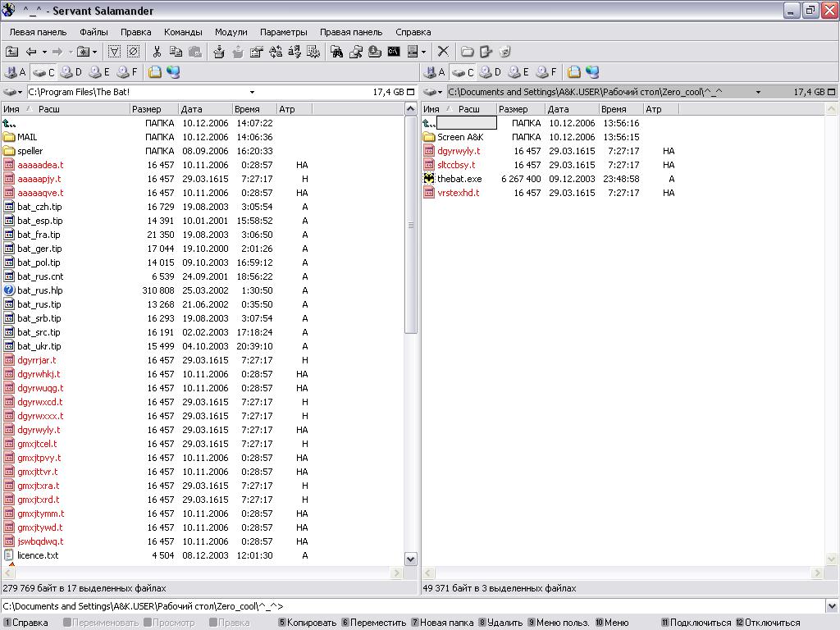
Task: Select drive D in right drive bar
Action: 491,72
